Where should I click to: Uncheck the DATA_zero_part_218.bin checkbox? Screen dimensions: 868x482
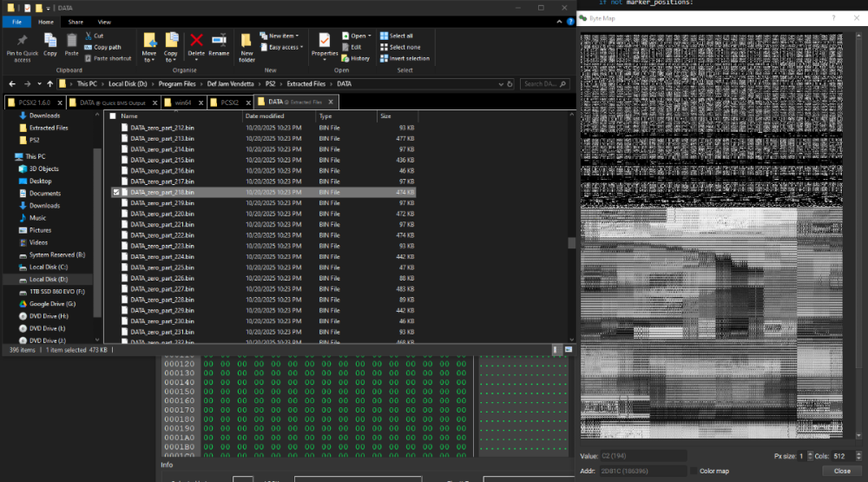tap(116, 192)
